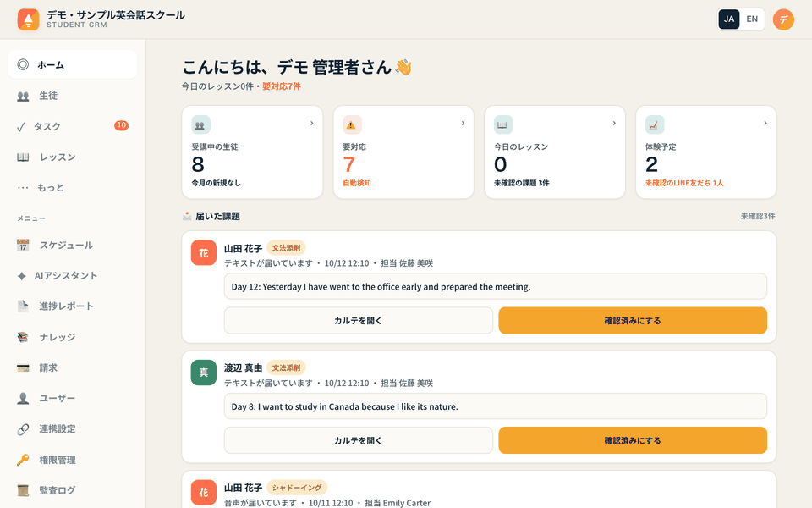Click the 監査ログ scroll icon
Image resolution: width=812 pixels, height=508 pixels.
click(23, 490)
